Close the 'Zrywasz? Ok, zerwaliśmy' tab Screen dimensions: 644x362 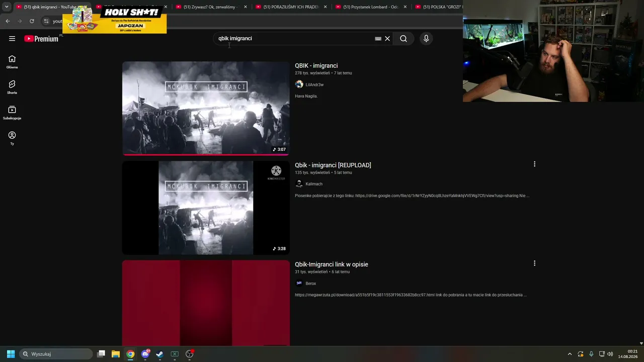[246, 7]
